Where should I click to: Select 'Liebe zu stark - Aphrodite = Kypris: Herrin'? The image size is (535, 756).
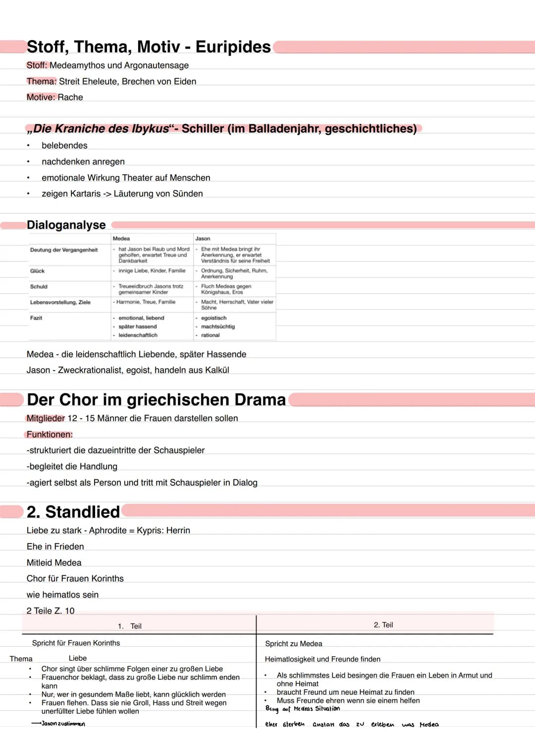click(x=108, y=531)
